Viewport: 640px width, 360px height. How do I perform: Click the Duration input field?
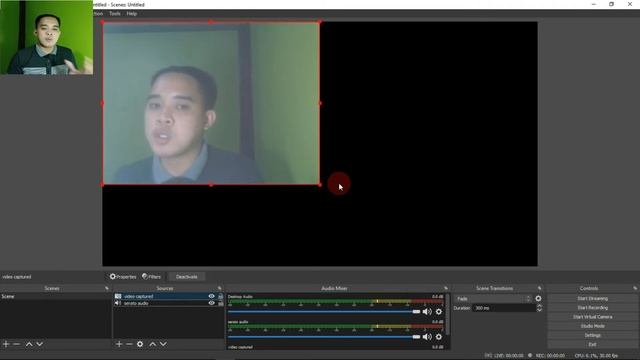tap(504, 308)
